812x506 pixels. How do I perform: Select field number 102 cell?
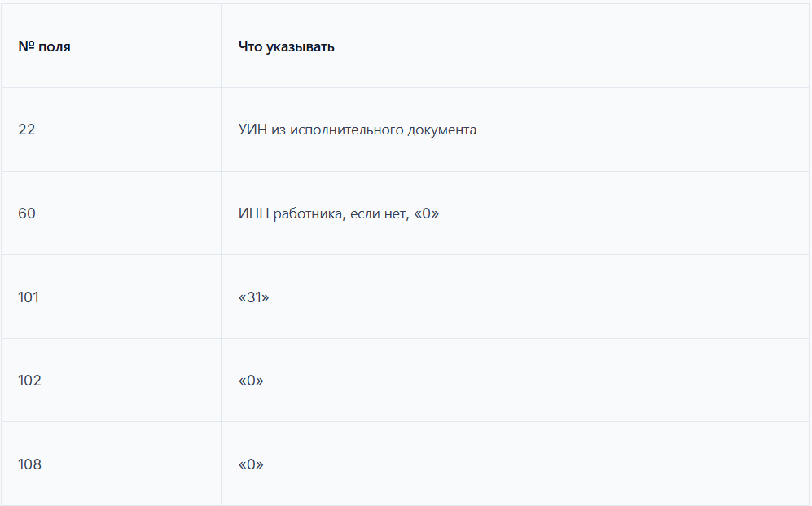coord(29,381)
